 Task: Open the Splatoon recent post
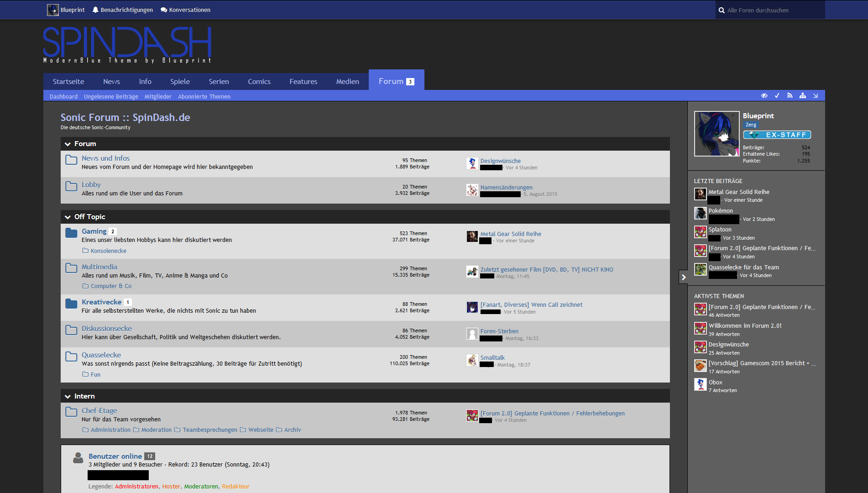tap(720, 229)
